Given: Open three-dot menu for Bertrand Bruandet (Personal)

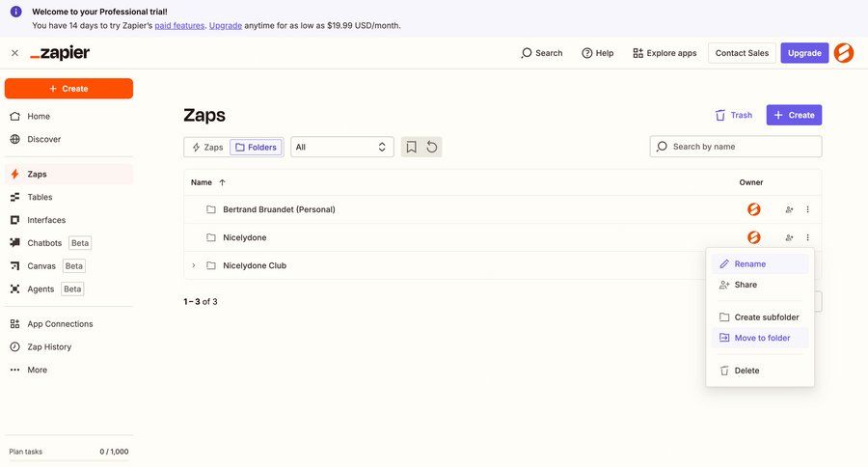Looking at the screenshot, I should (x=807, y=209).
